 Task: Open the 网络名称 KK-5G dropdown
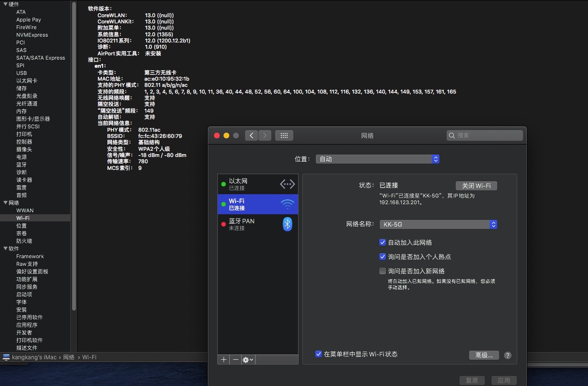click(438, 224)
